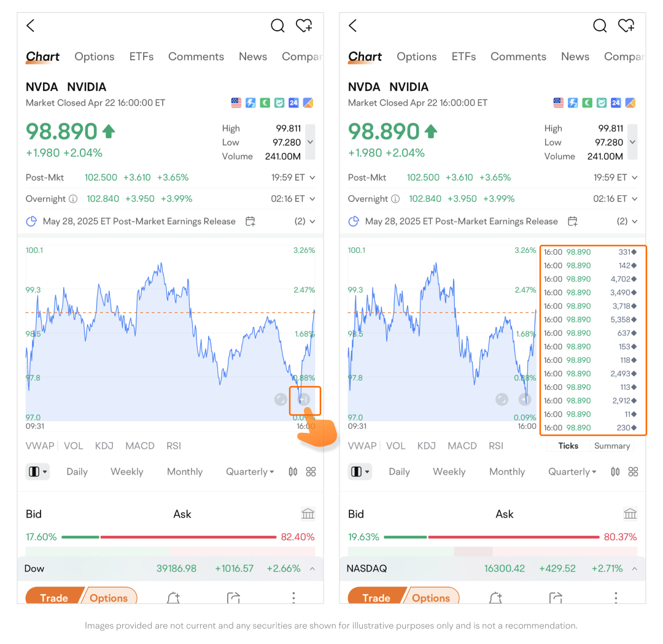Switch to Summary view in the ticks panel

tap(611, 446)
